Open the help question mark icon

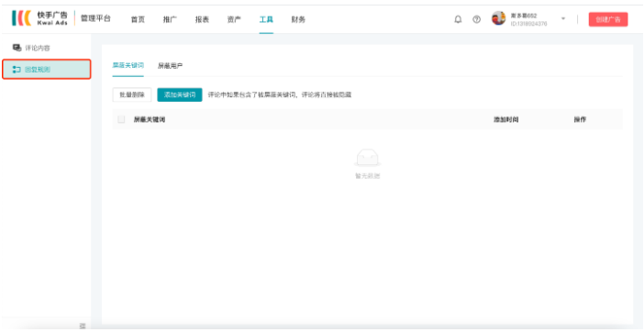pos(476,19)
